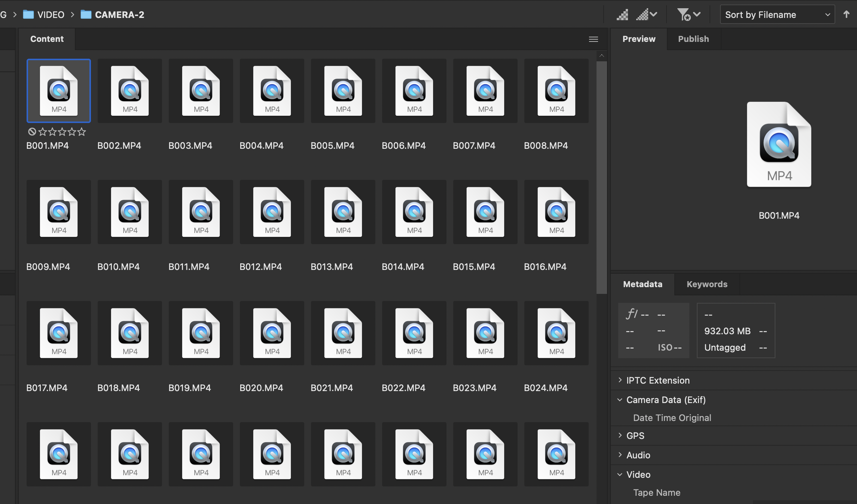Open the Content panel options menu
This screenshot has width=857, height=504.
coord(594,39)
